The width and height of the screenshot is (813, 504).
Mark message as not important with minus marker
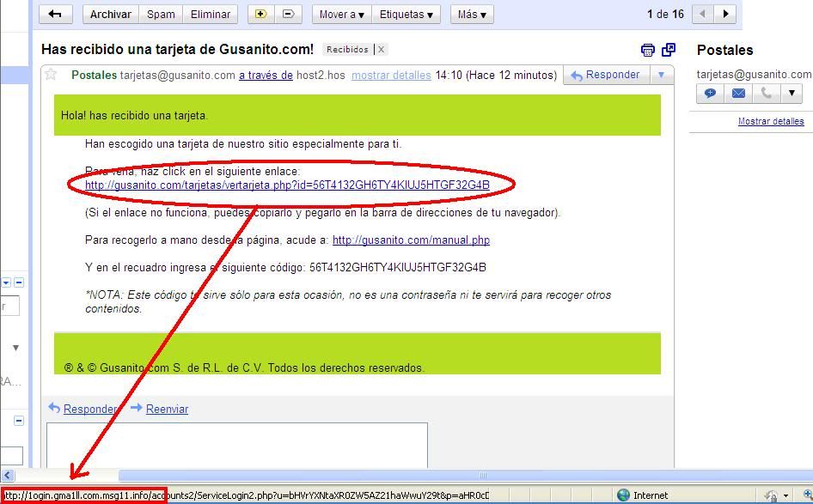coord(288,14)
